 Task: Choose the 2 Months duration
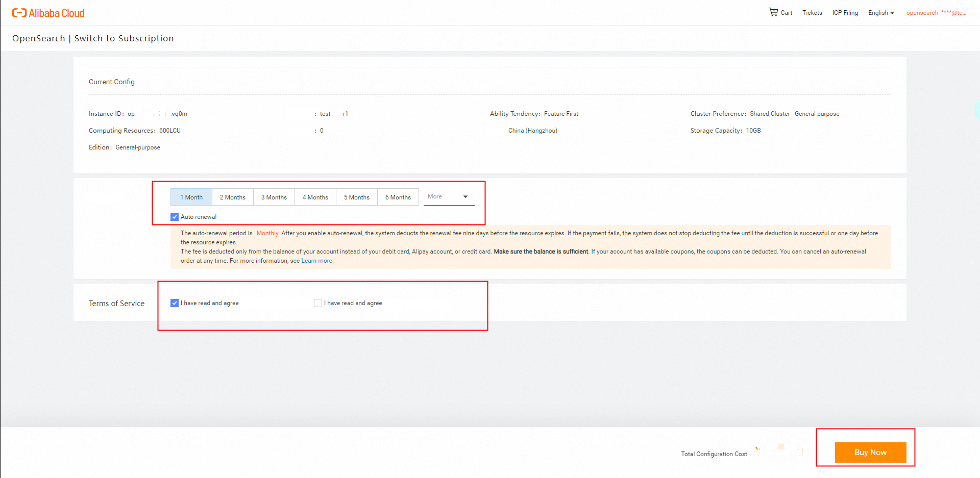click(x=233, y=197)
